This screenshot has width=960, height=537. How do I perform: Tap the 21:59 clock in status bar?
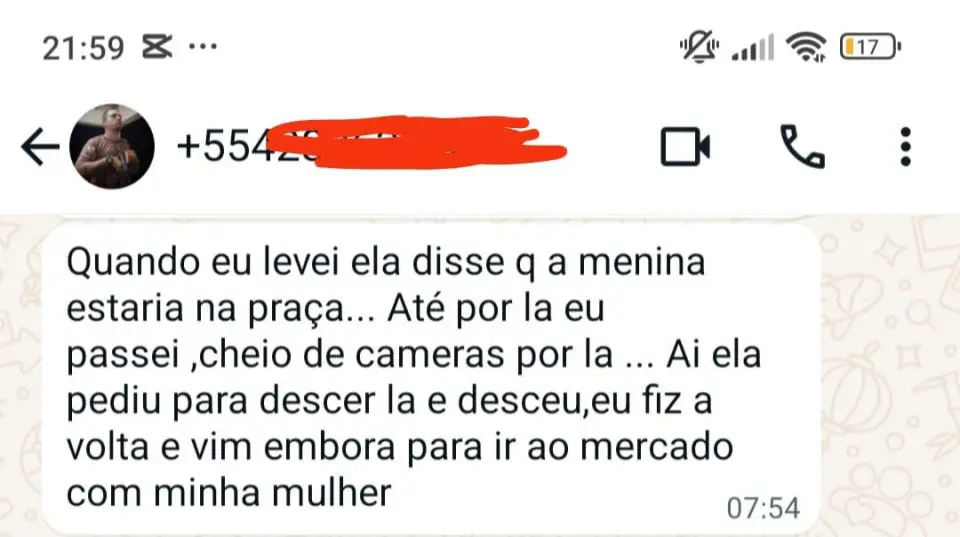[x=83, y=47]
